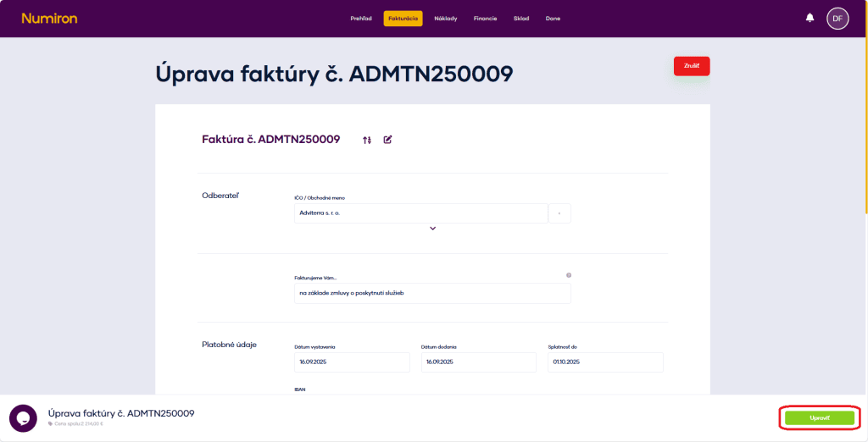
Task: Click the Faktúra č. ADMTN250009 heading
Action: click(x=270, y=140)
